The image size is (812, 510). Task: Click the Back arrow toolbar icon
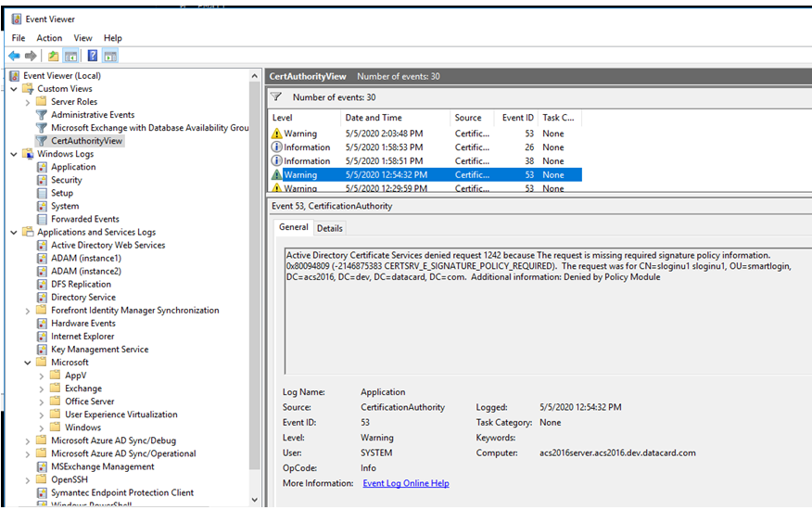(x=14, y=56)
